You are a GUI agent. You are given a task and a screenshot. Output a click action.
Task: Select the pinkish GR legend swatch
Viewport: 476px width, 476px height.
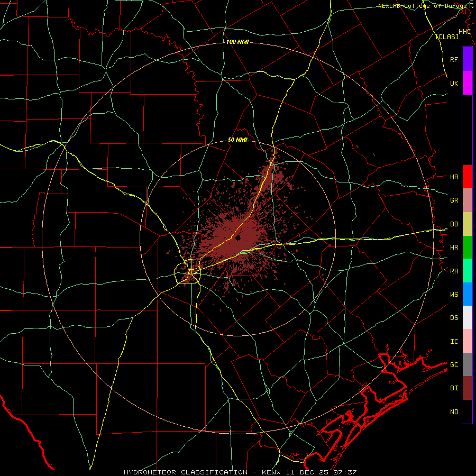tap(467, 200)
